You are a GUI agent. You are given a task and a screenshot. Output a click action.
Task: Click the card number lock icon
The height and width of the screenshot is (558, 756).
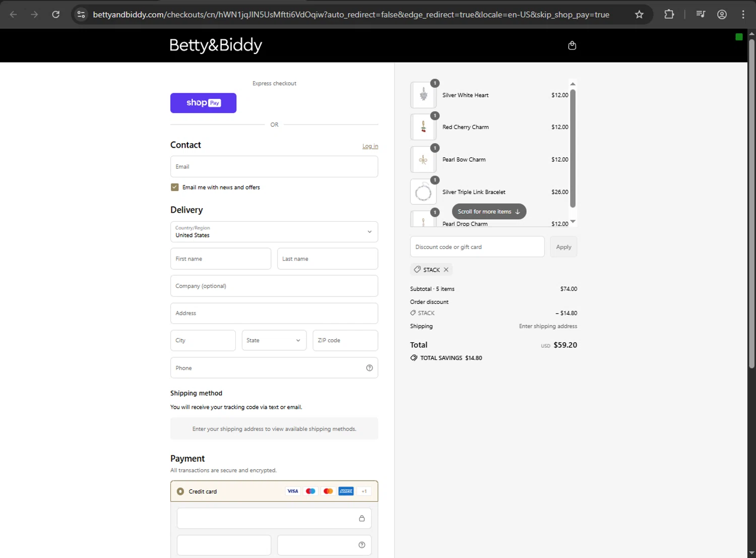tap(362, 518)
